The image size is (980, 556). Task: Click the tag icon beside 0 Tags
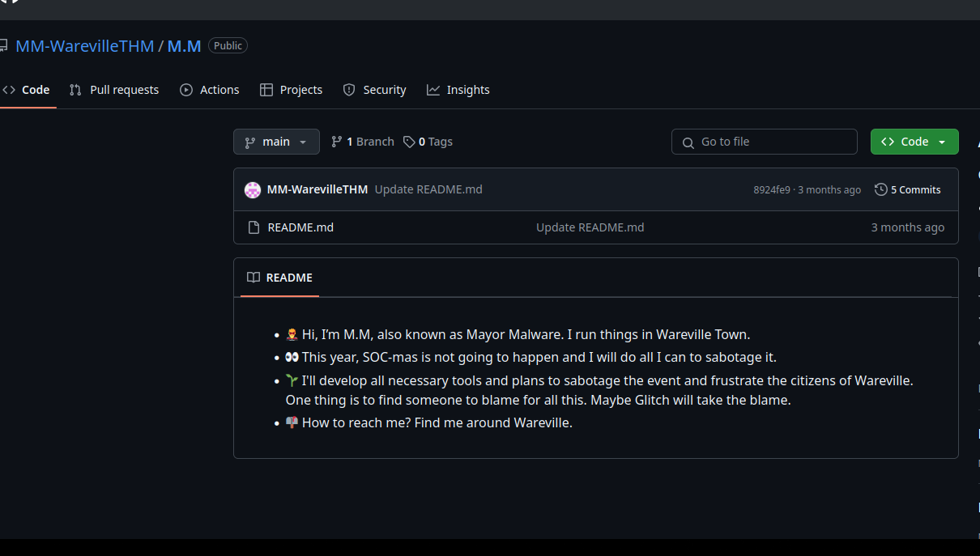click(409, 142)
